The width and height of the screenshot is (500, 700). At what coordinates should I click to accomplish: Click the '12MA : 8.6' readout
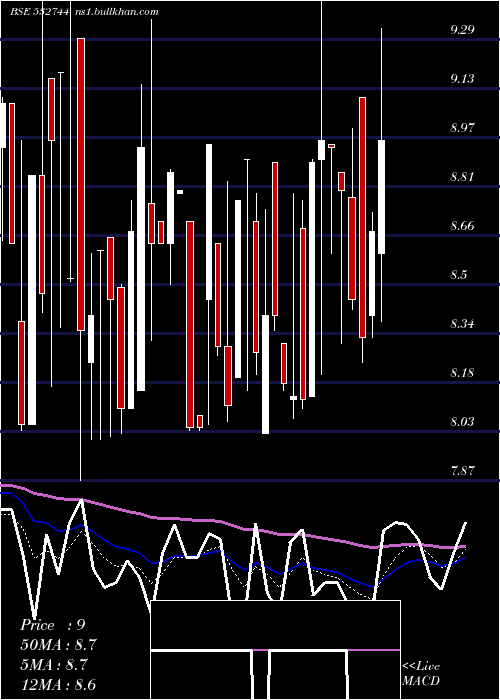(x=58, y=685)
